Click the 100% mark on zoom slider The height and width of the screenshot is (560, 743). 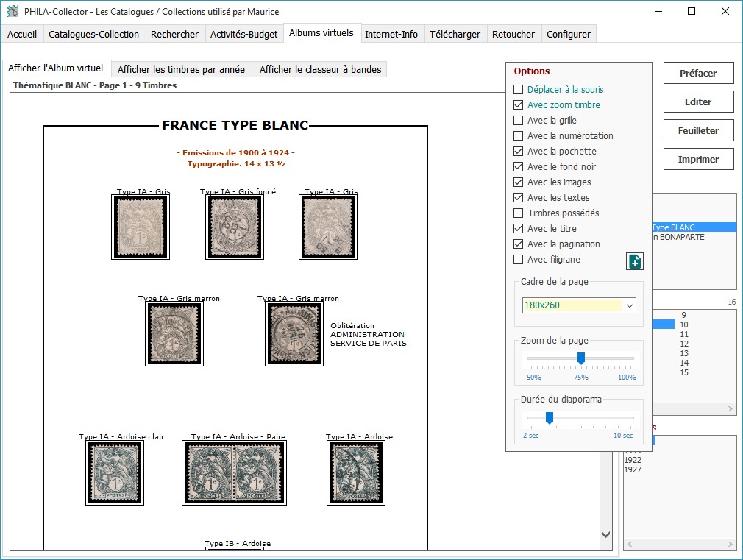tap(627, 378)
